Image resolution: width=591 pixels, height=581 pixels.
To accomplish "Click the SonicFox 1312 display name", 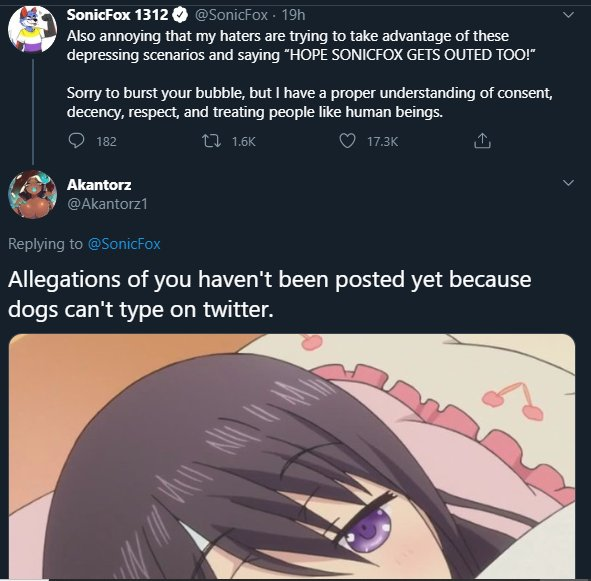I will [117, 15].
